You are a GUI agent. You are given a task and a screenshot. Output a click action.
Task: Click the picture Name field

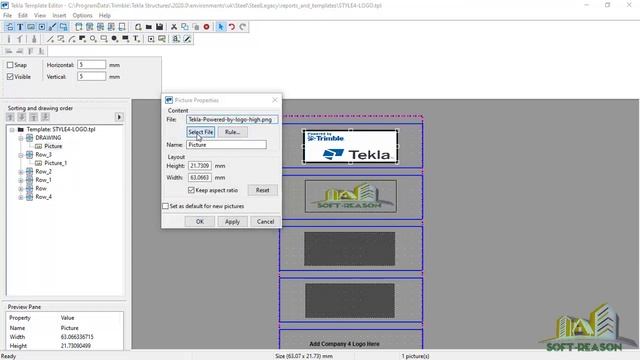pyautogui.click(x=227, y=145)
